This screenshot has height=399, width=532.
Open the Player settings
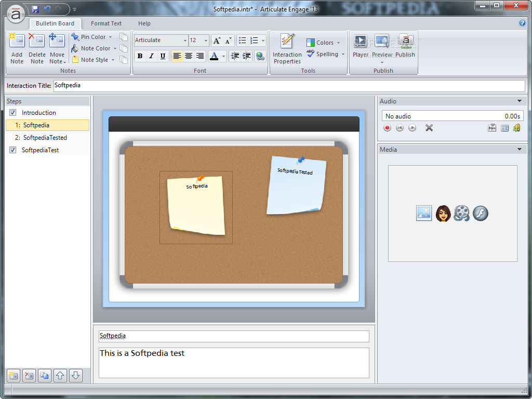point(361,46)
